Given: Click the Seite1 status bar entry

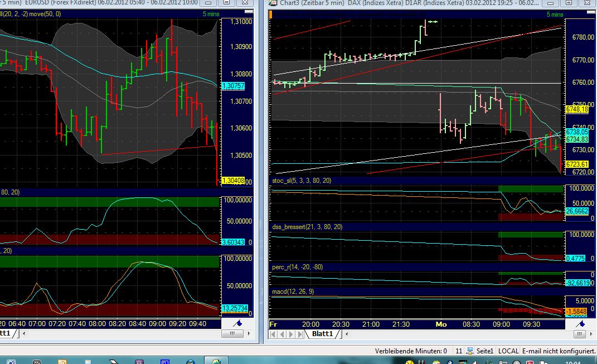Looking at the screenshot, I should [x=484, y=351].
